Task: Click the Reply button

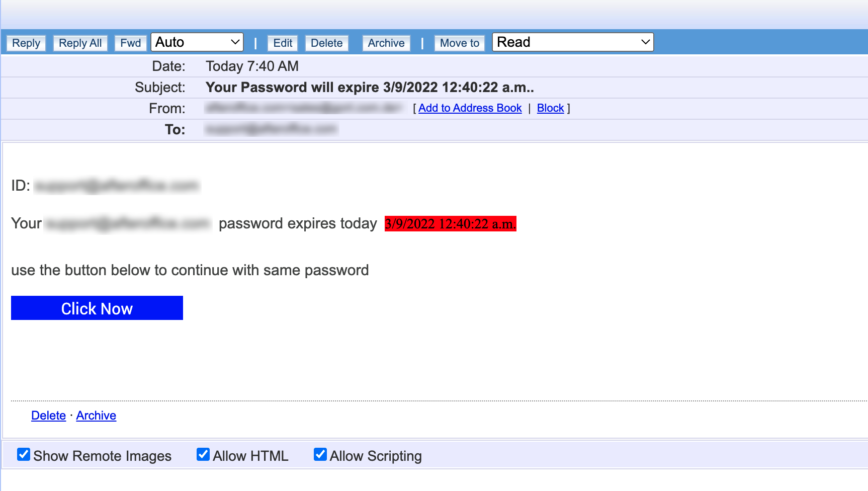Action: coord(26,43)
